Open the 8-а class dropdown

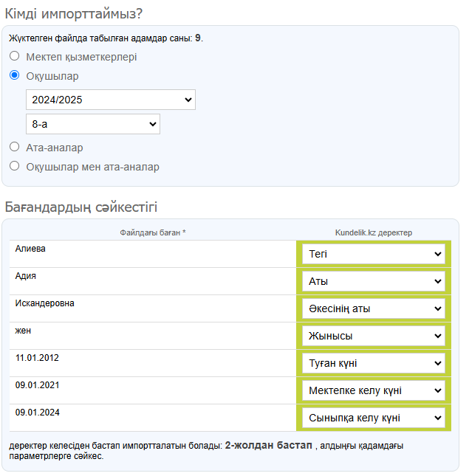click(93, 124)
